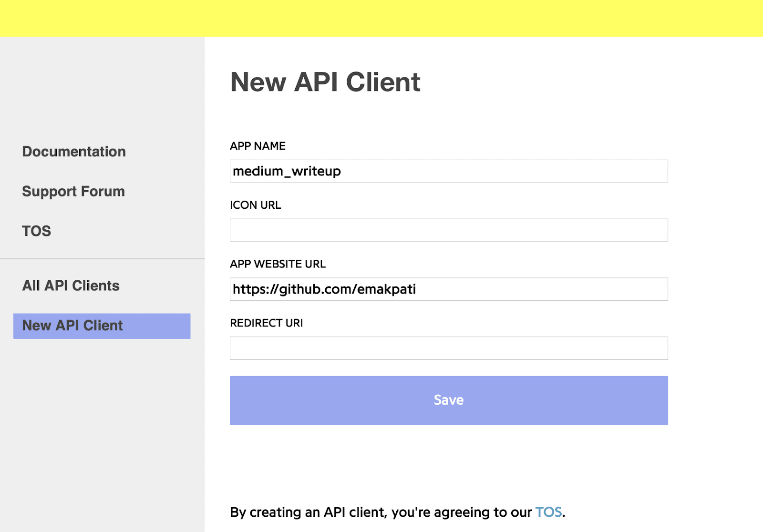Open the blue TOS link in the agreement
Image resolution: width=763 pixels, height=532 pixels.
(548, 512)
